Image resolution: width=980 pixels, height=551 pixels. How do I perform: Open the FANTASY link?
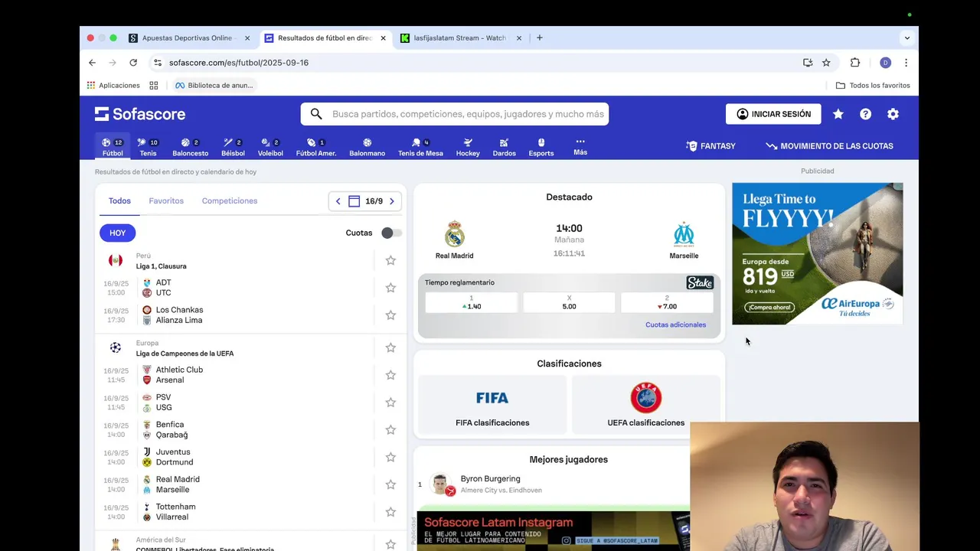710,146
